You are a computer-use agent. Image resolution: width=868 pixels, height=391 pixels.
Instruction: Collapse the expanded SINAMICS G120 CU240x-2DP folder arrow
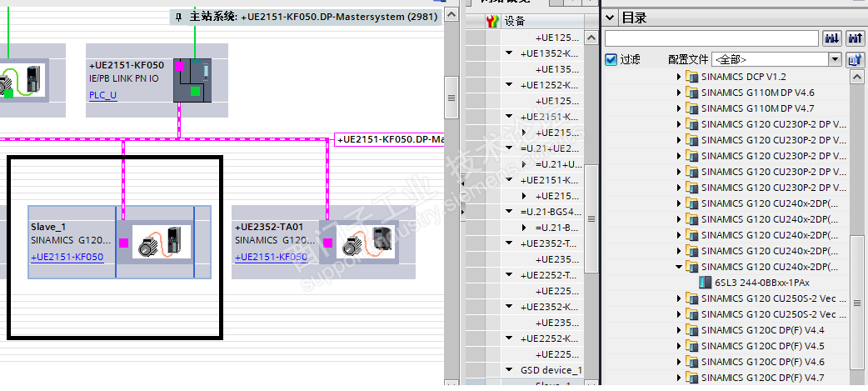tap(679, 267)
